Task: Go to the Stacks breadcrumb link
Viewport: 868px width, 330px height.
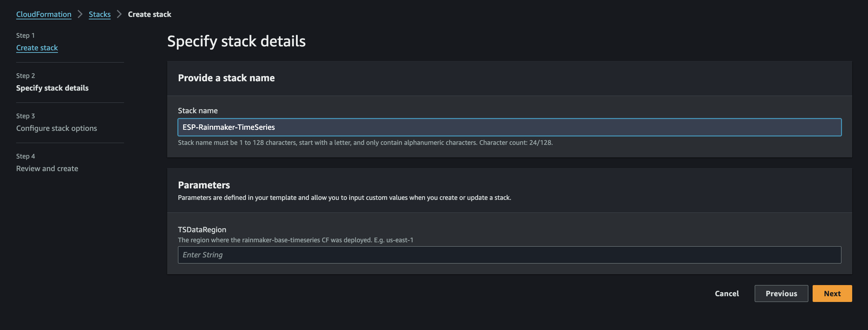Action: tap(100, 14)
